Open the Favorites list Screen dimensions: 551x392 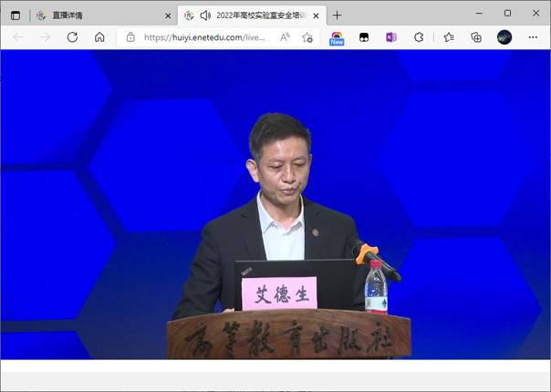coord(449,37)
